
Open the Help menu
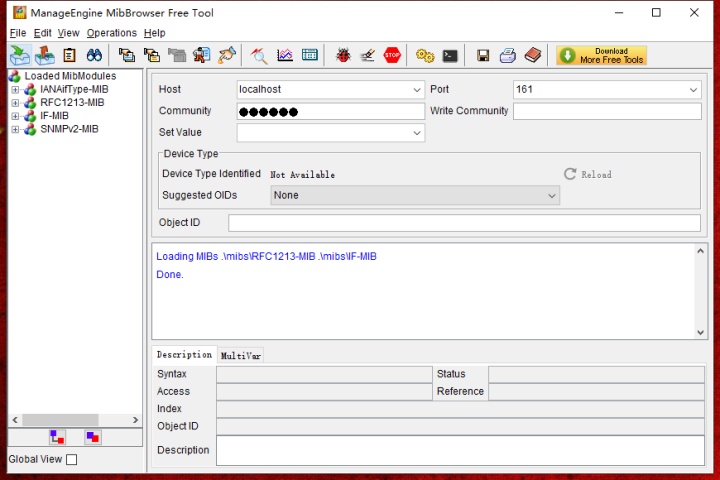(x=154, y=33)
